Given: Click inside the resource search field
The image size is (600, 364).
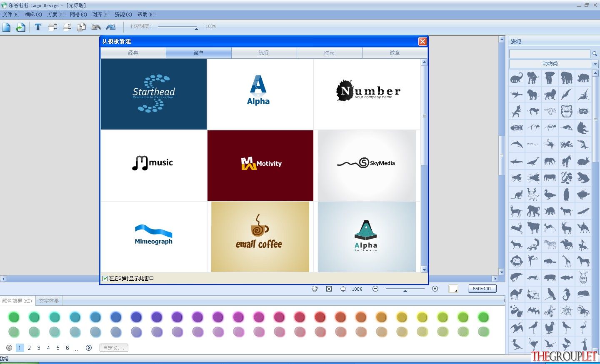Looking at the screenshot, I should [550, 54].
